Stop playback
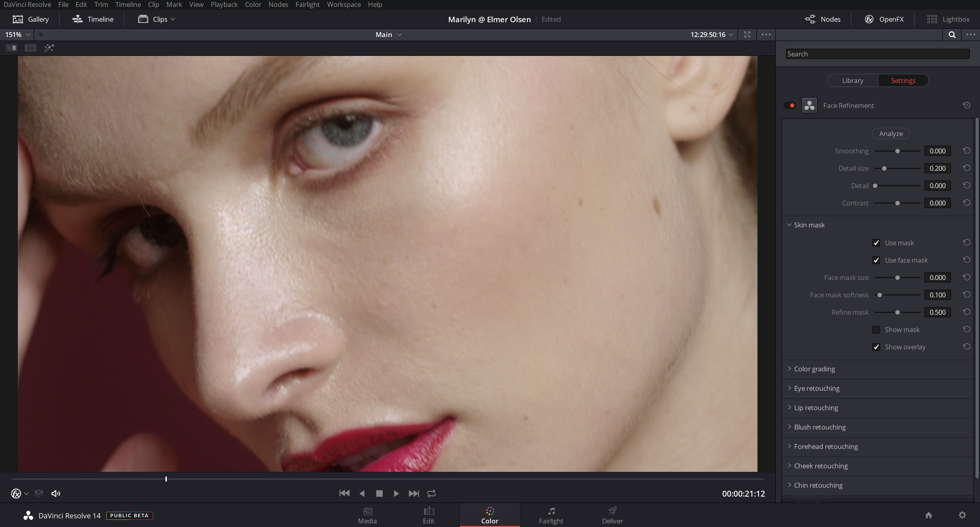 click(x=379, y=494)
